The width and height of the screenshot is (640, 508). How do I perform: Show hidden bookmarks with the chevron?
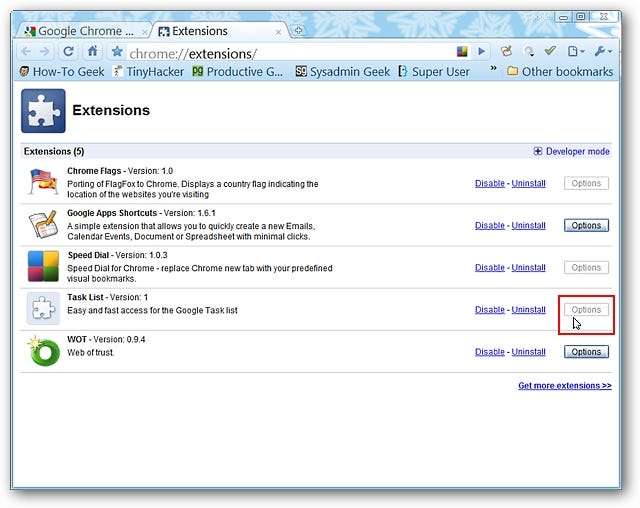[493, 68]
